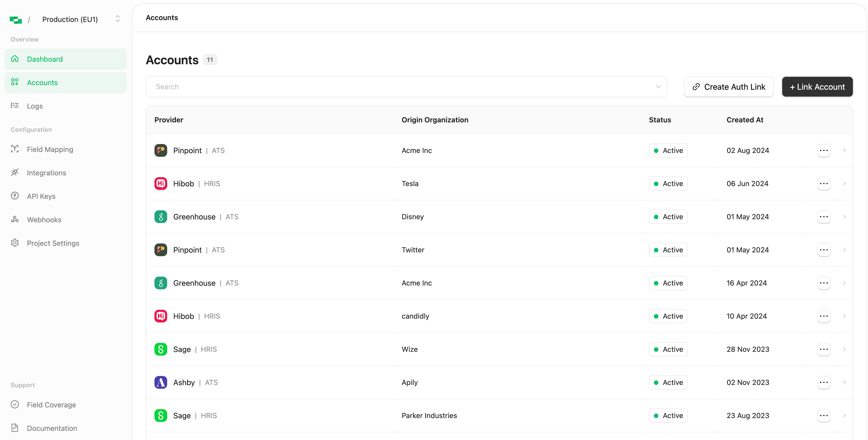Viewport: 868px width, 440px height.
Task: Click the Link Account button
Action: (x=817, y=86)
